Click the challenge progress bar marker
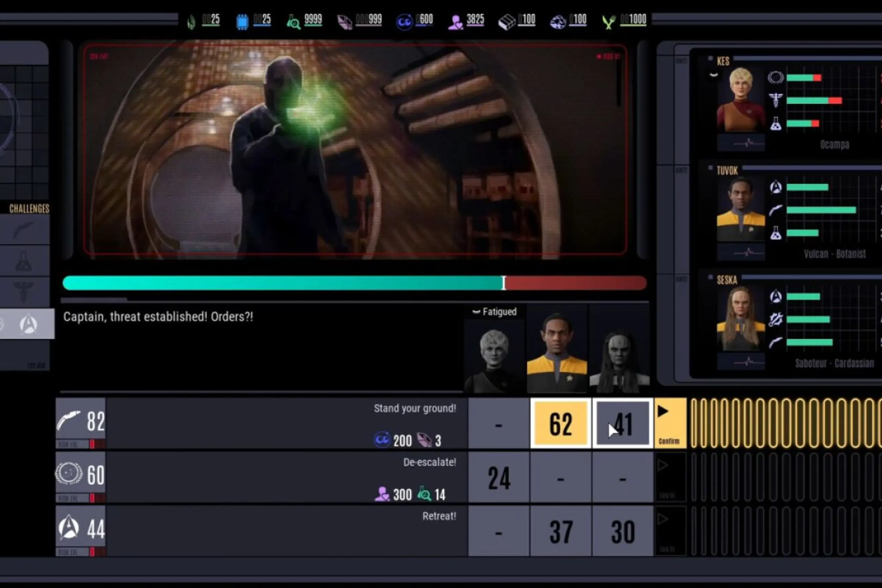Screen dimensions: 882x588 click(x=504, y=283)
